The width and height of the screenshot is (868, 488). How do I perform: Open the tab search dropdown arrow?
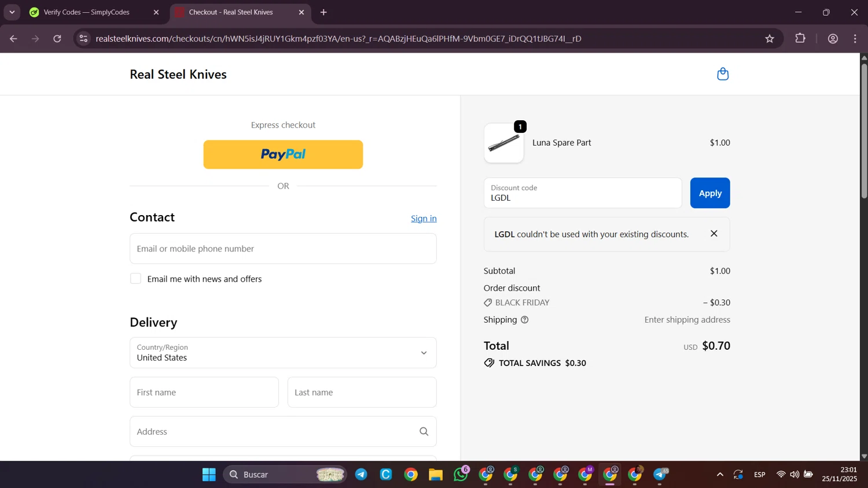pyautogui.click(x=12, y=12)
